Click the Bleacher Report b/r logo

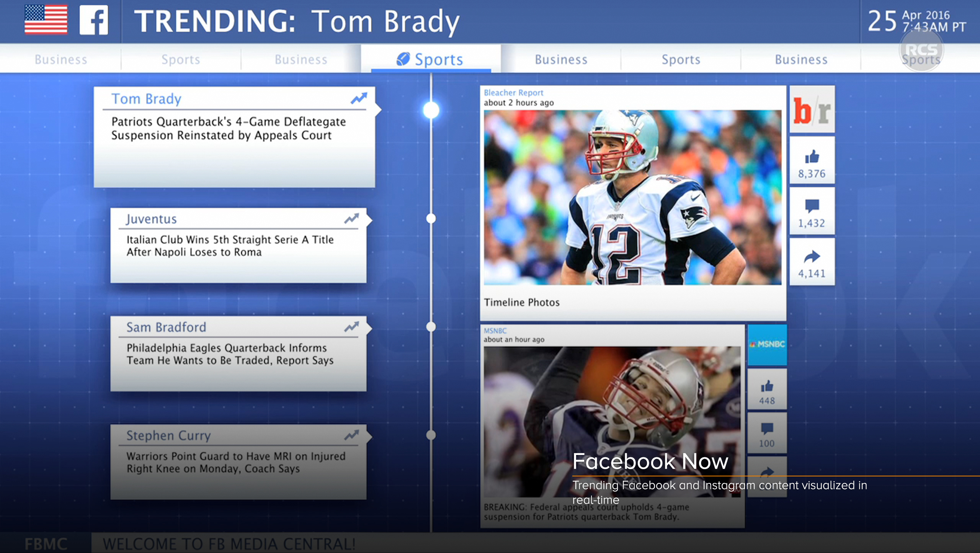[812, 110]
